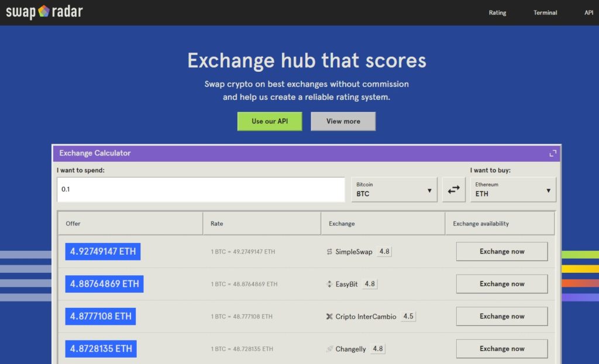Swap currencies with the double-arrow button
599x364 pixels.
pos(454,190)
